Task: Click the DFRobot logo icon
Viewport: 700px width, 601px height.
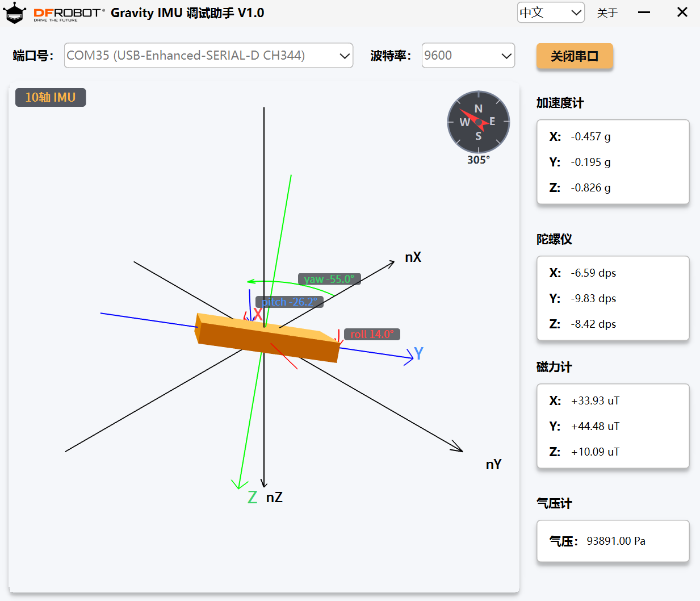Action: [x=15, y=13]
